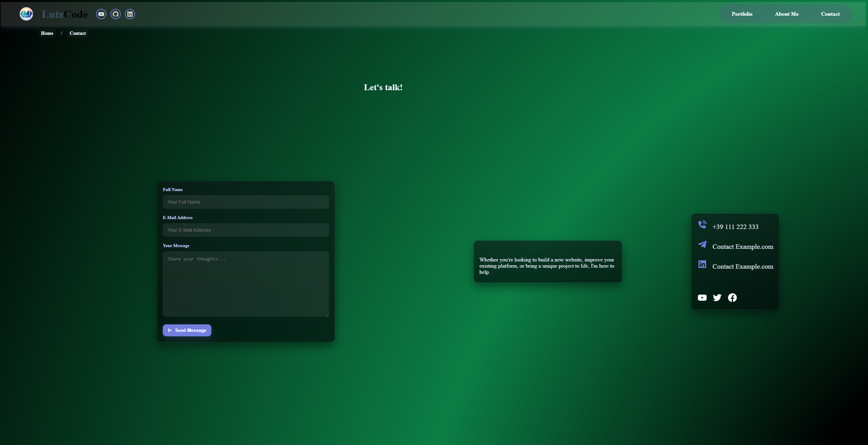Viewport: 868px width, 445px height.
Task: Click the Home breadcrumb link
Action: click(x=47, y=33)
